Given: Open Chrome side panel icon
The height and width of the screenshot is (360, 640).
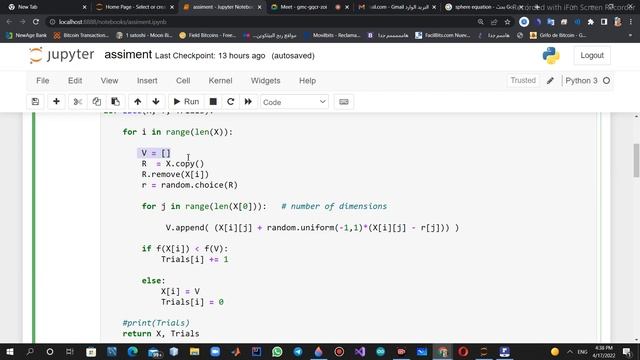Looking at the screenshot, I should [604, 22].
